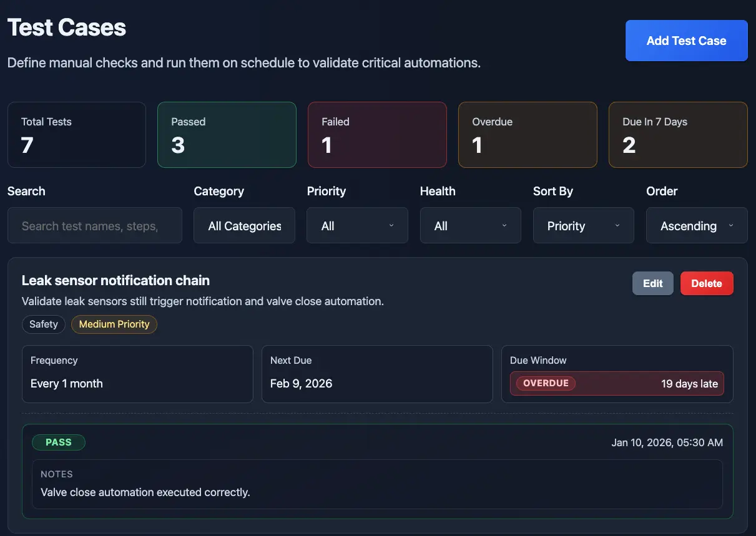Screen dimensions: 756x536
Task: Click the Failed summary card
Action: pyautogui.click(x=377, y=135)
